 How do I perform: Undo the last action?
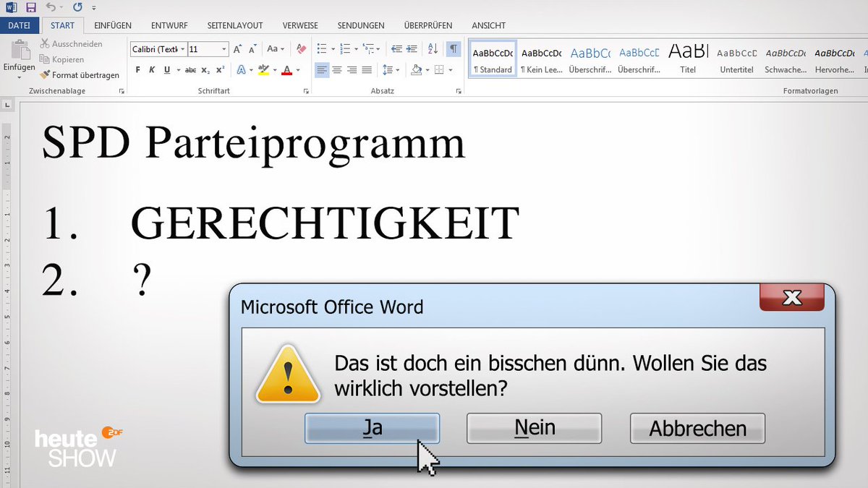(51, 7)
